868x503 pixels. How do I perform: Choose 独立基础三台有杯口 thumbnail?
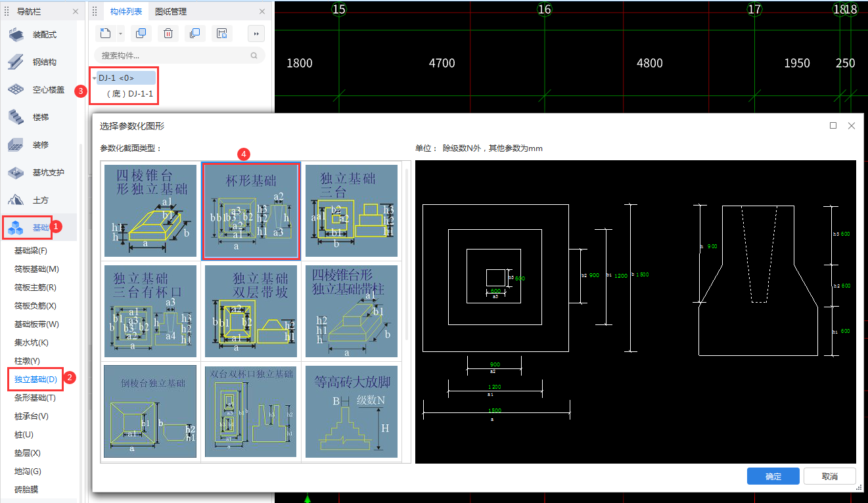click(x=150, y=311)
